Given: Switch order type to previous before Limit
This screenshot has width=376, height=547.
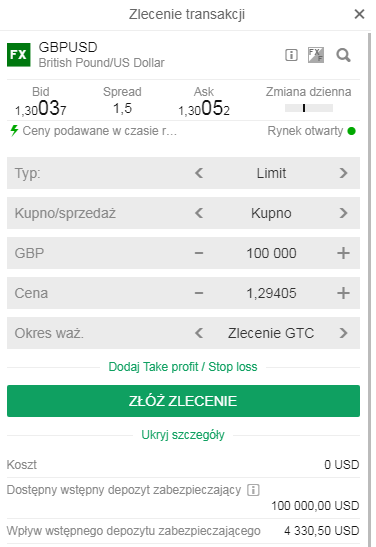Looking at the screenshot, I should click(199, 173).
